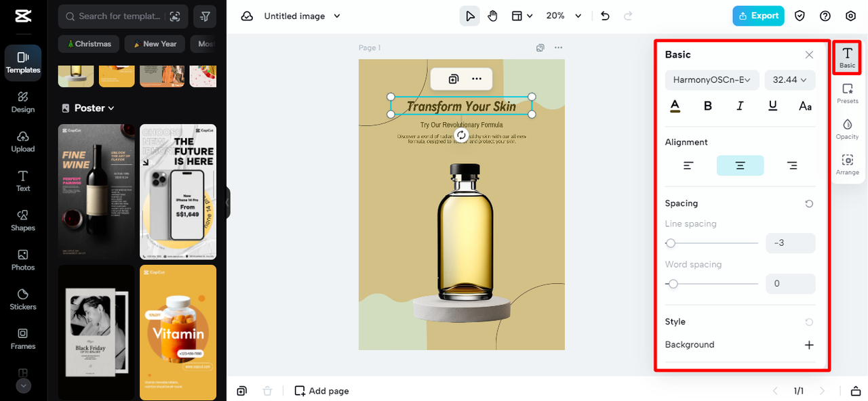Open Page 1 more options menu

click(x=558, y=48)
